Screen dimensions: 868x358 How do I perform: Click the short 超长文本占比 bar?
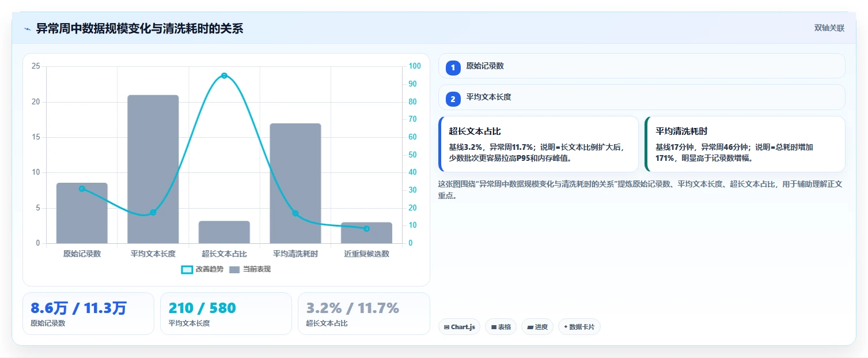pos(224,232)
